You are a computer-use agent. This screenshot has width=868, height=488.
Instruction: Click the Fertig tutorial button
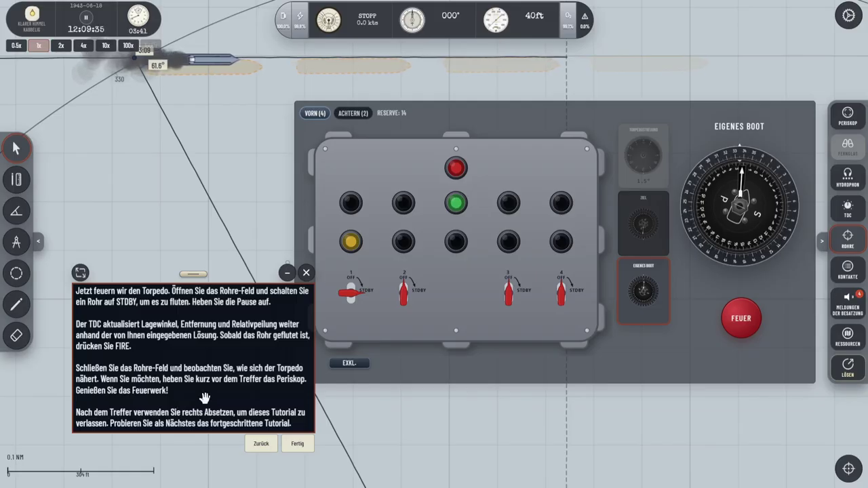click(298, 443)
